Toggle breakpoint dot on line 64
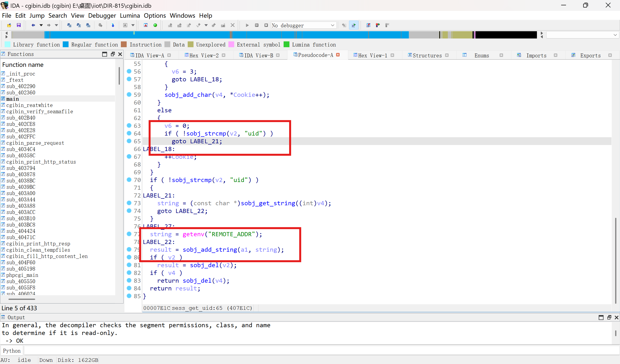This screenshot has height=364, width=620. click(129, 133)
